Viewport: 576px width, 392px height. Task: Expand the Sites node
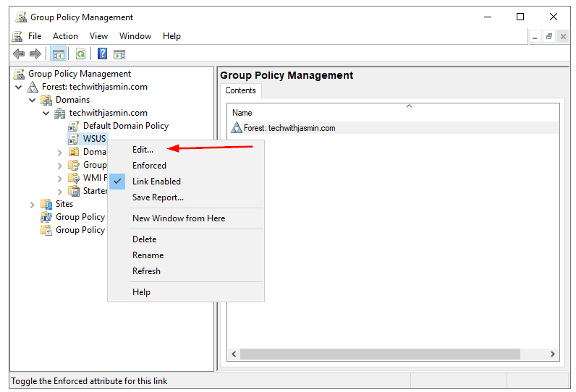33,205
